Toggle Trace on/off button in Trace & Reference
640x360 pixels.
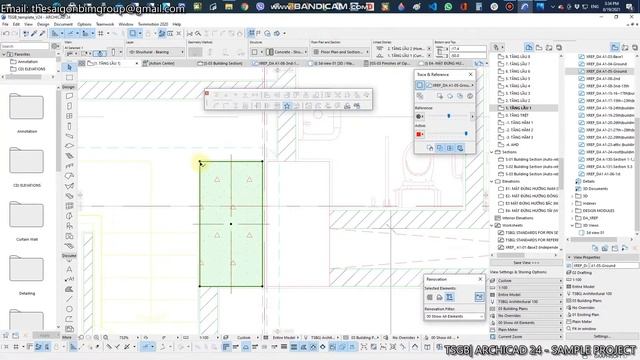[420, 85]
